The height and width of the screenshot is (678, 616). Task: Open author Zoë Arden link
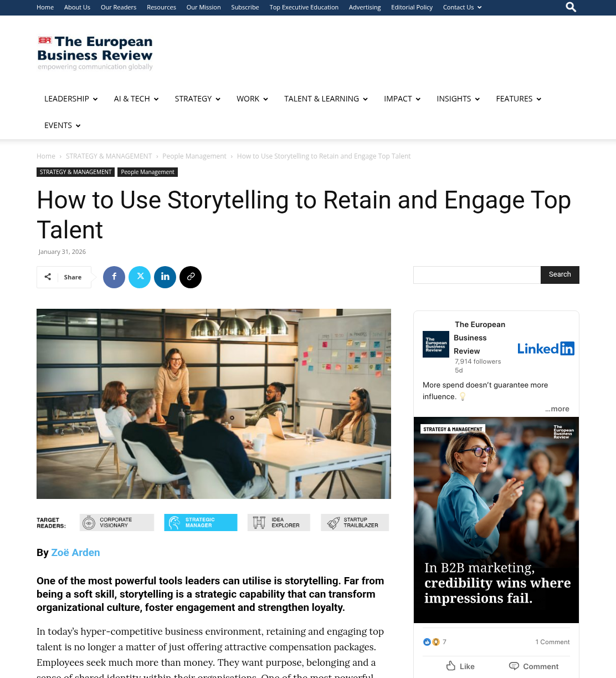click(x=75, y=553)
